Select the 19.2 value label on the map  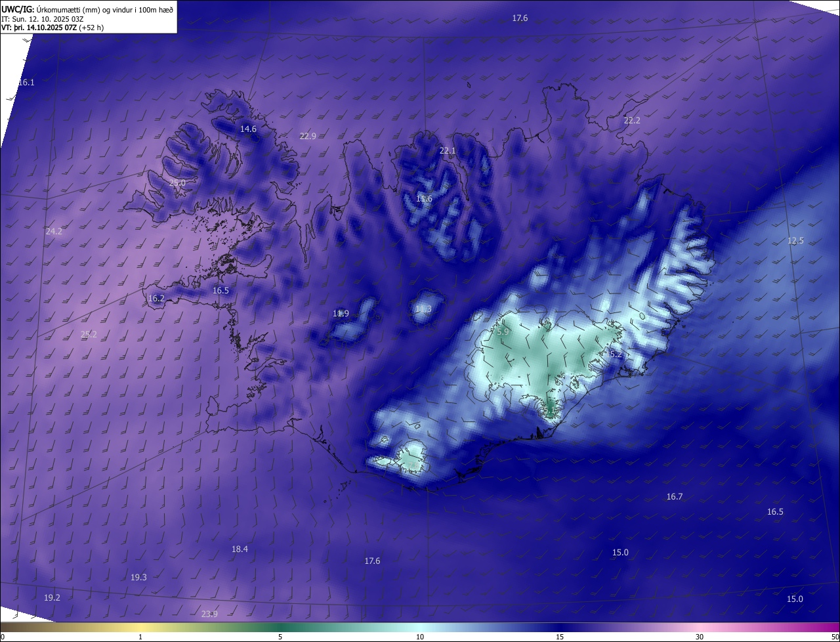point(52,598)
